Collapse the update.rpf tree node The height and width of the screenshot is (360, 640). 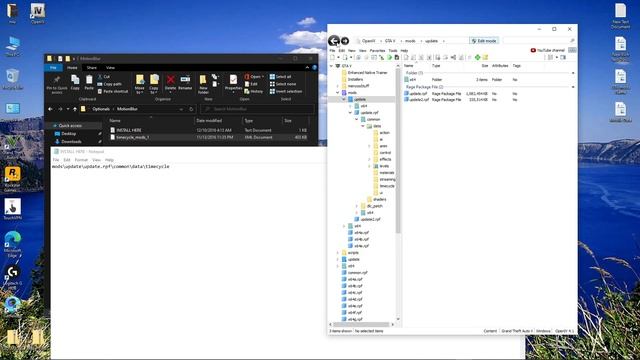tap(350, 113)
